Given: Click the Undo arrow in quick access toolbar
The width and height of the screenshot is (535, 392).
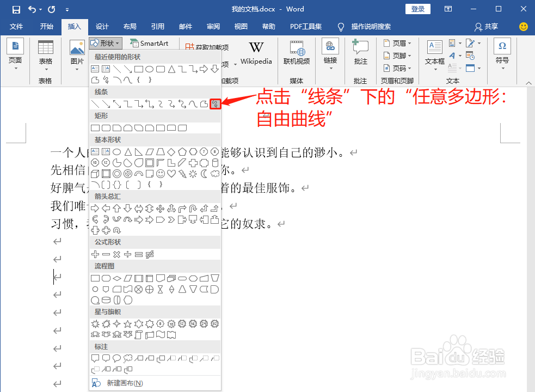Looking at the screenshot, I should [x=32, y=10].
